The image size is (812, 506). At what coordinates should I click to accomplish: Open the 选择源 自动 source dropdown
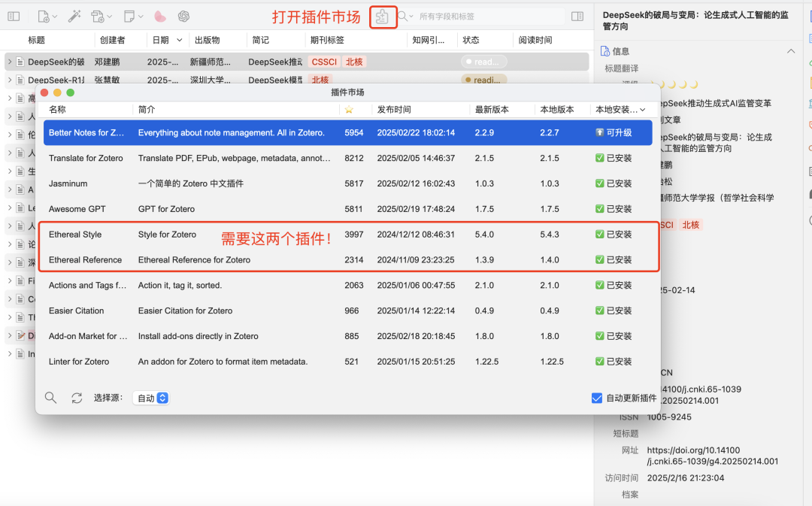(x=151, y=398)
